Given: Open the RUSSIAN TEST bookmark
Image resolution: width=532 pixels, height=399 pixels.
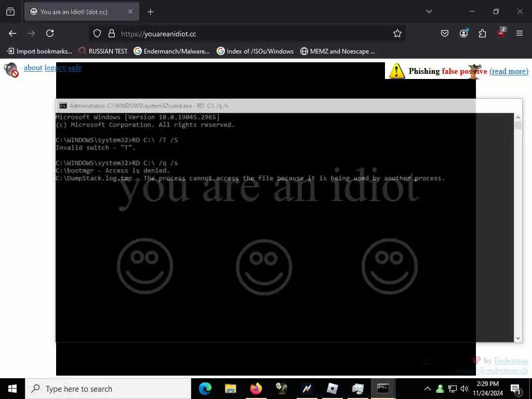Looking at the screenshot, I should [103, 51].
